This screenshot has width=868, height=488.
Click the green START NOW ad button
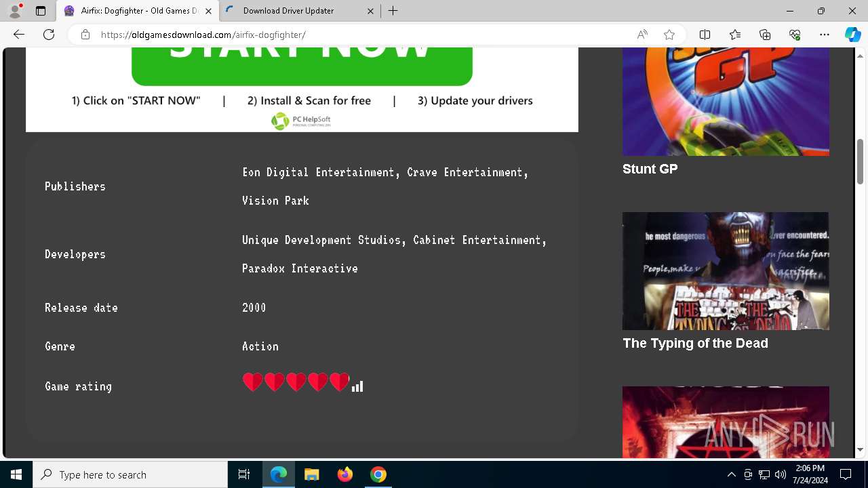tap(302, 66)
